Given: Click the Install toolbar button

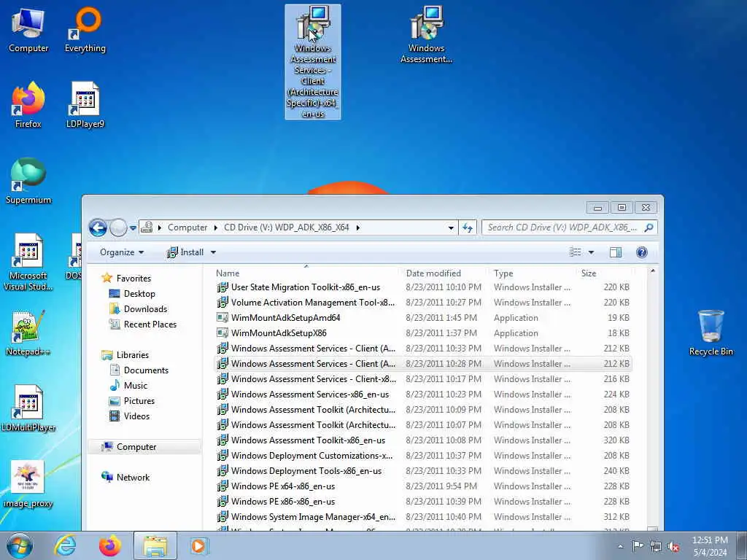Looking at the screenshot, I should click(x=185, y=252).
